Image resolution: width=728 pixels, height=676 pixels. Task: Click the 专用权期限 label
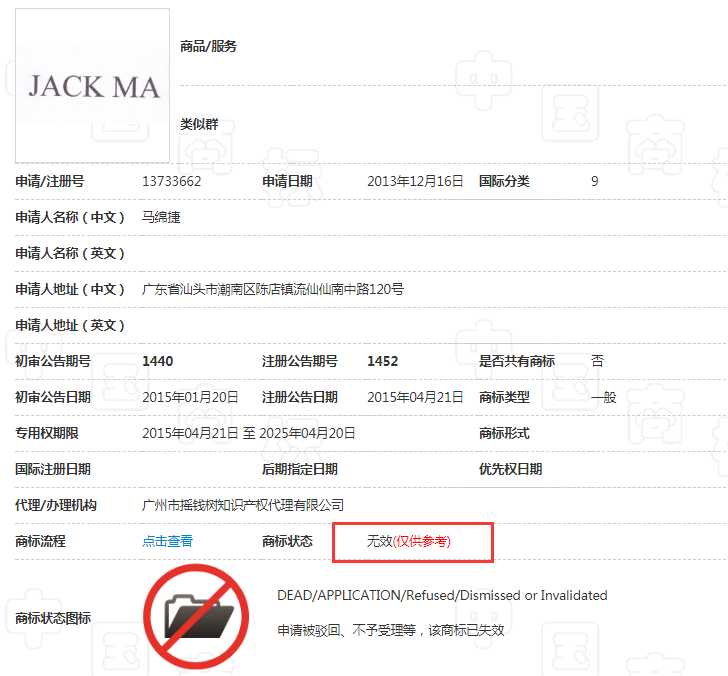click(x=47, y=433)
